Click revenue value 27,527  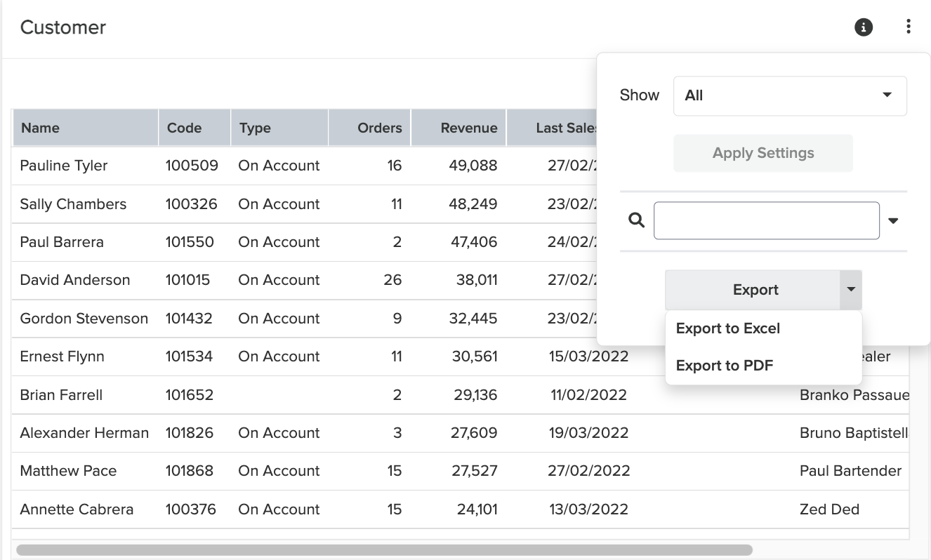tap(474, 471)
